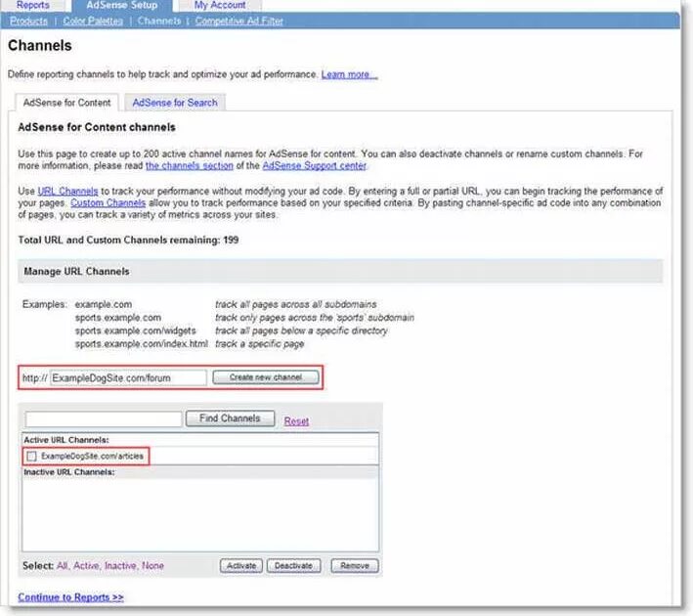Click the ExampleDogSite.com/articles channel text
This screenshot has height=616, width=693.
(93, 457)
